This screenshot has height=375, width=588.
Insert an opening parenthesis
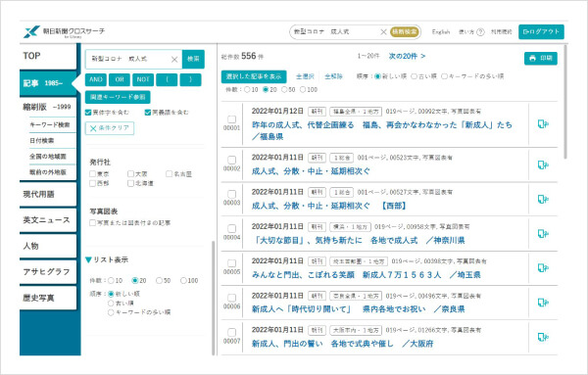tap(167, 79)
